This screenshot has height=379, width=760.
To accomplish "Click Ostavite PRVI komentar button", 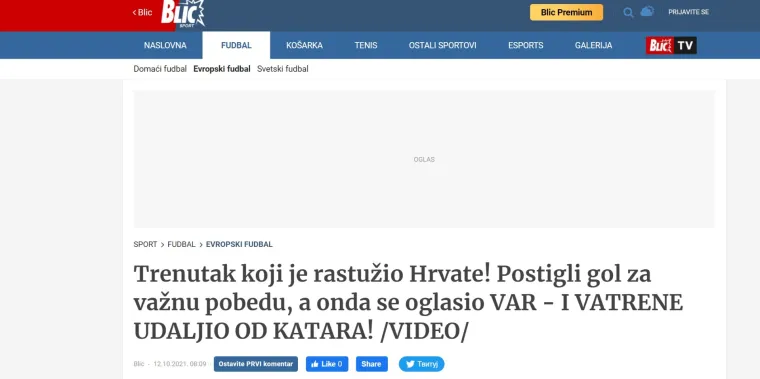I will (256, 364).
